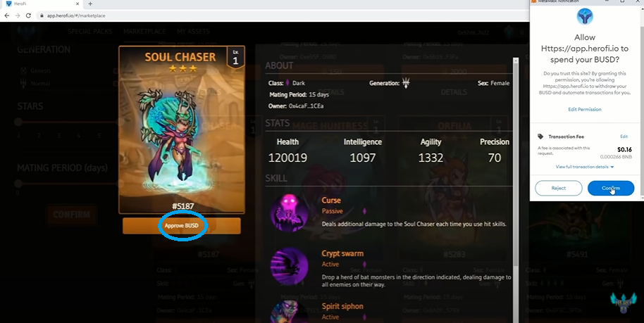Confirm the BUSD spending permission

[611, 188]
